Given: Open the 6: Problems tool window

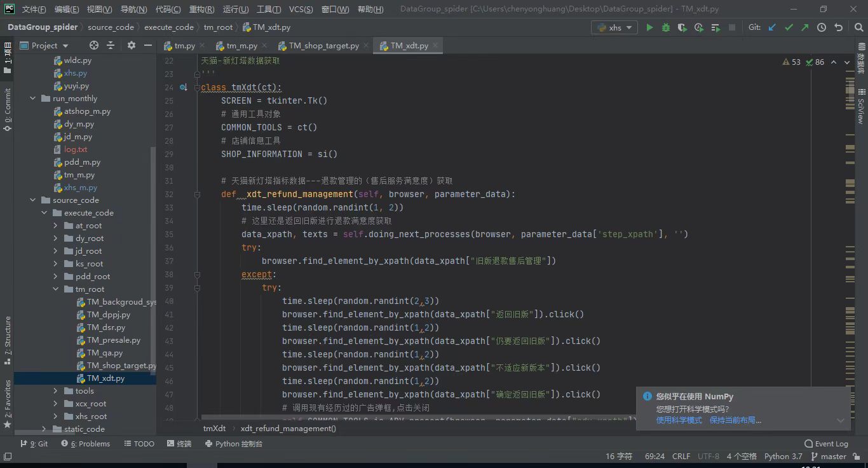Looking at the screenshot, I should (x=86, y=444).
